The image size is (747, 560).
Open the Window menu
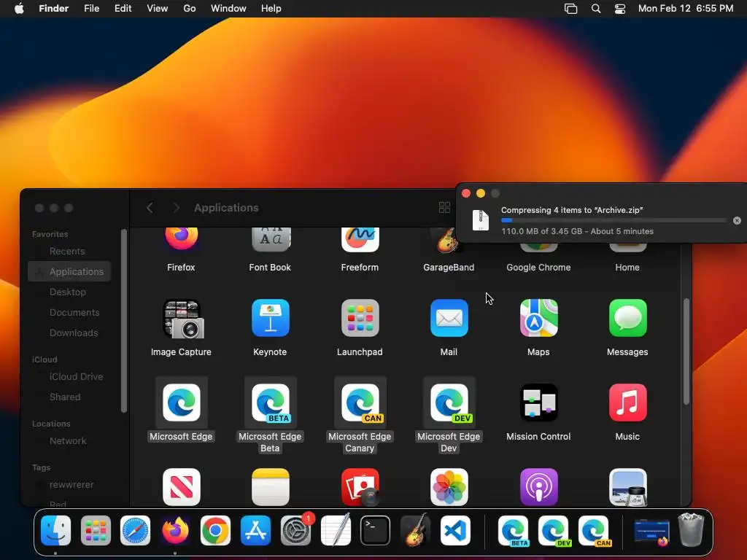pos(228,9)
